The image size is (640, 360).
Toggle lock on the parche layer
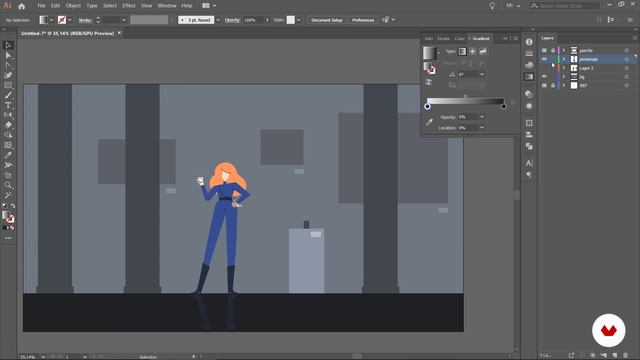tap(553, 50)
